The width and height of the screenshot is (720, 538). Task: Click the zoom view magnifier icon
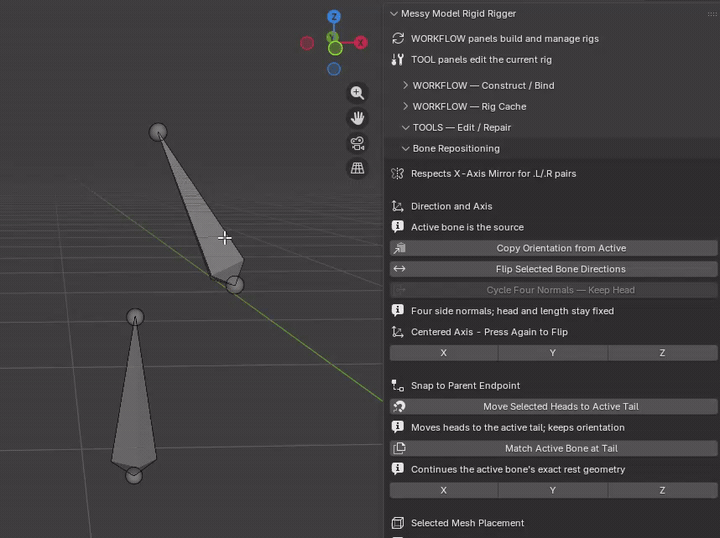(357, 93)
